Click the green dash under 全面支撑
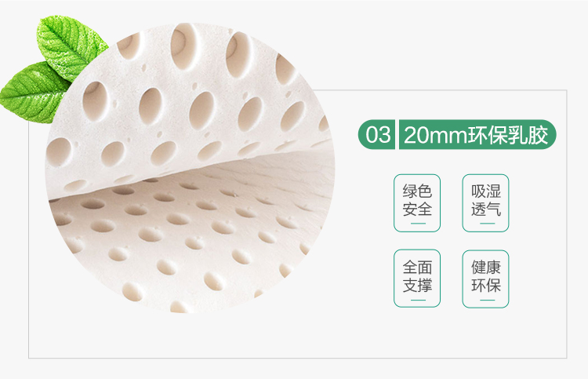 coord(418,301)
